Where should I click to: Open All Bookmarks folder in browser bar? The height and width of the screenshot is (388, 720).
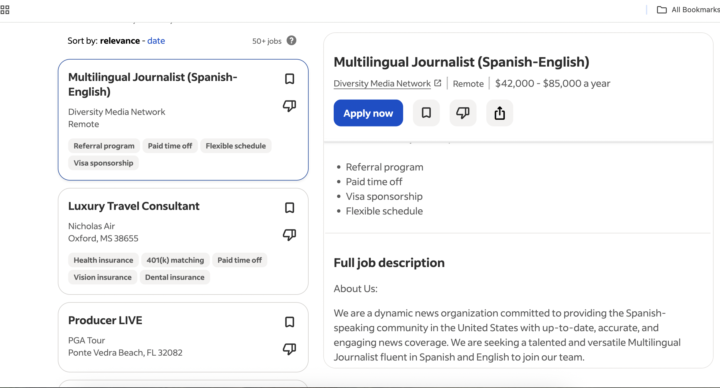point(688,10)
